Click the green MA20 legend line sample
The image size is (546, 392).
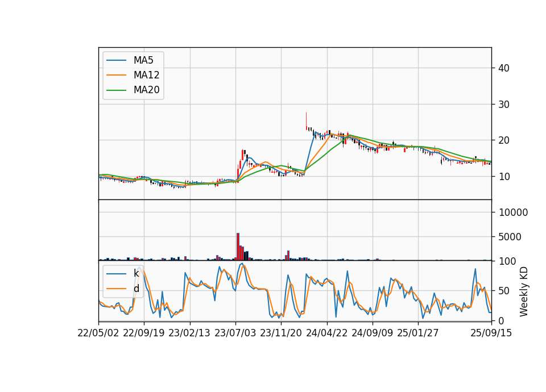point(116,90)
